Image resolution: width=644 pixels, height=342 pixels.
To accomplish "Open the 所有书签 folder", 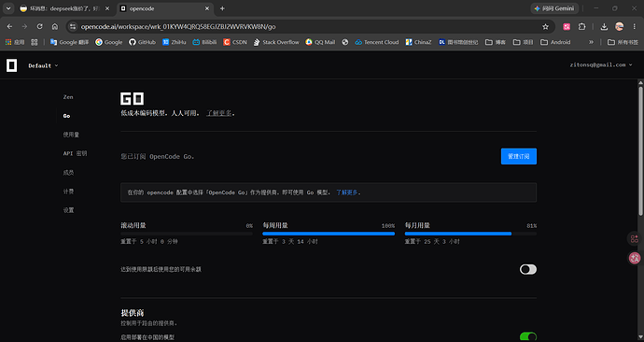I will pos(623,42).
